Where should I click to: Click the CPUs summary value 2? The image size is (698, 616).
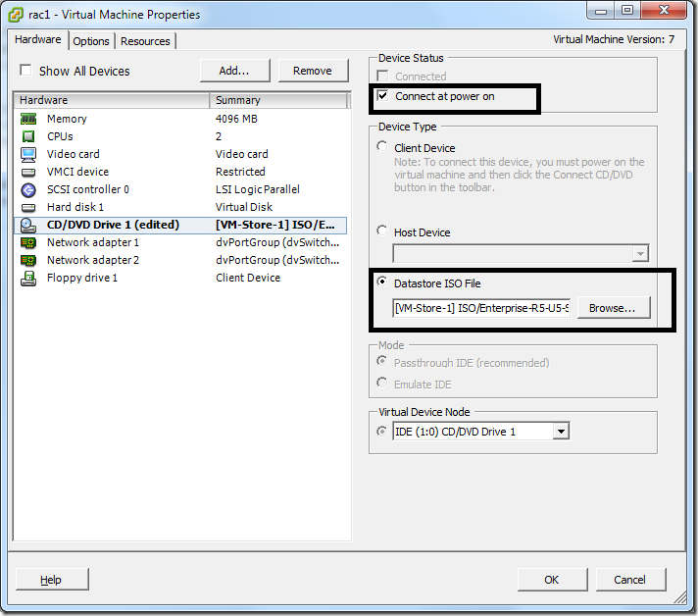pyautogui.click(x=219, y=136)
